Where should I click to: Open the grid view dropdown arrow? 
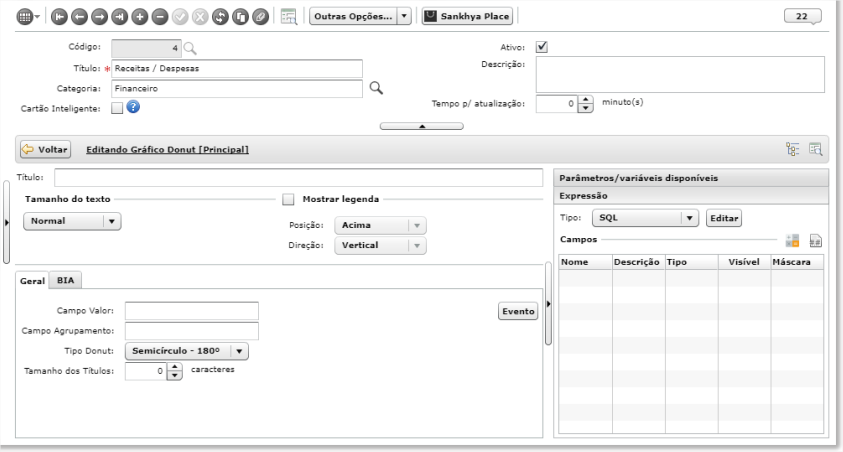(37, 17)
